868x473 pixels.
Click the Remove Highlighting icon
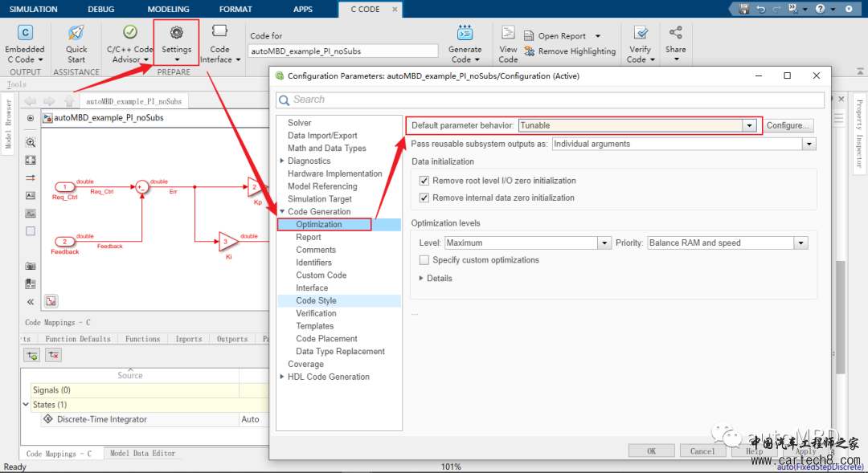[529, 51]
